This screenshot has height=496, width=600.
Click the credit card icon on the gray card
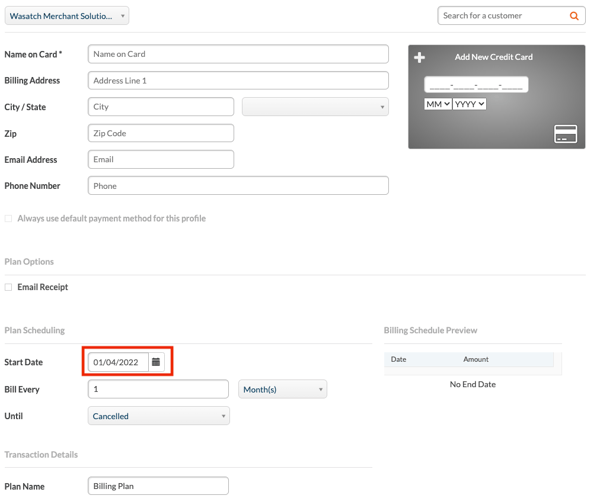[566, 134]
